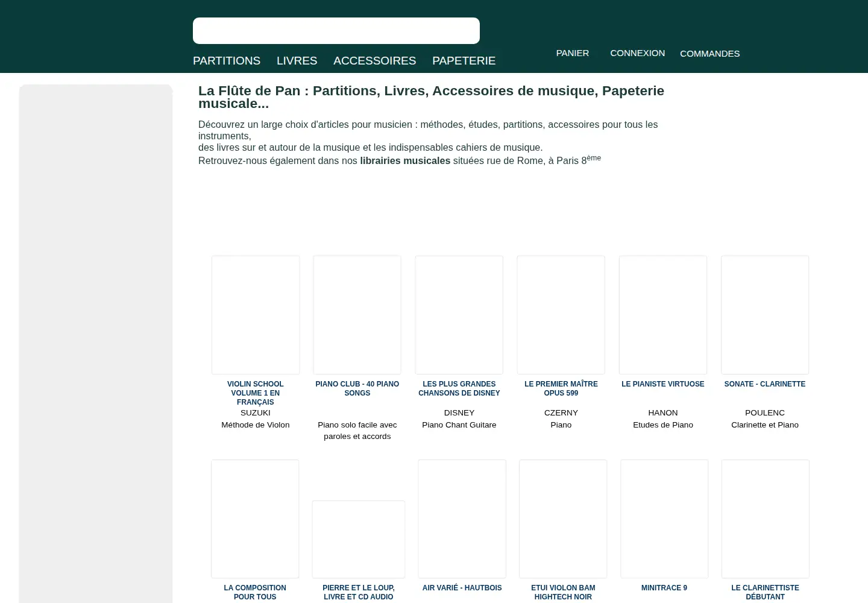Image resolution: width=868 pixels, height=603 pixels.
Task: Click 'Méthode de Violon' description text
Action: tap(255, 425)
